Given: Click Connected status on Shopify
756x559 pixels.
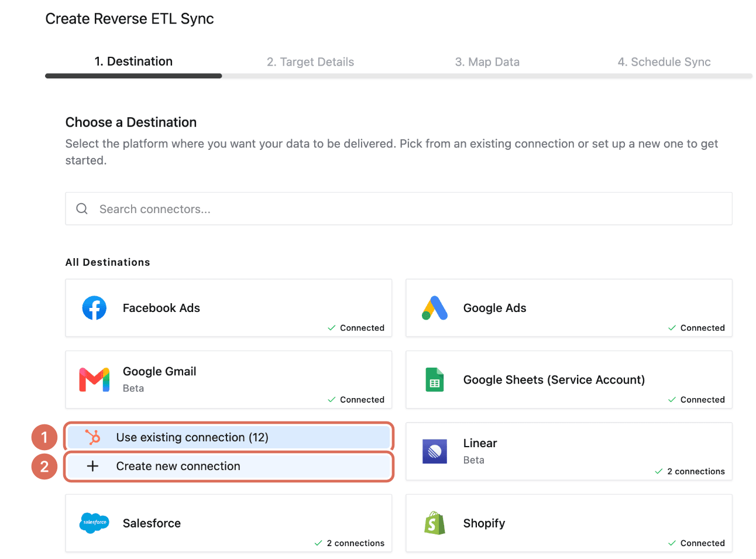Looking at the screenshot, I should (697, 543).
